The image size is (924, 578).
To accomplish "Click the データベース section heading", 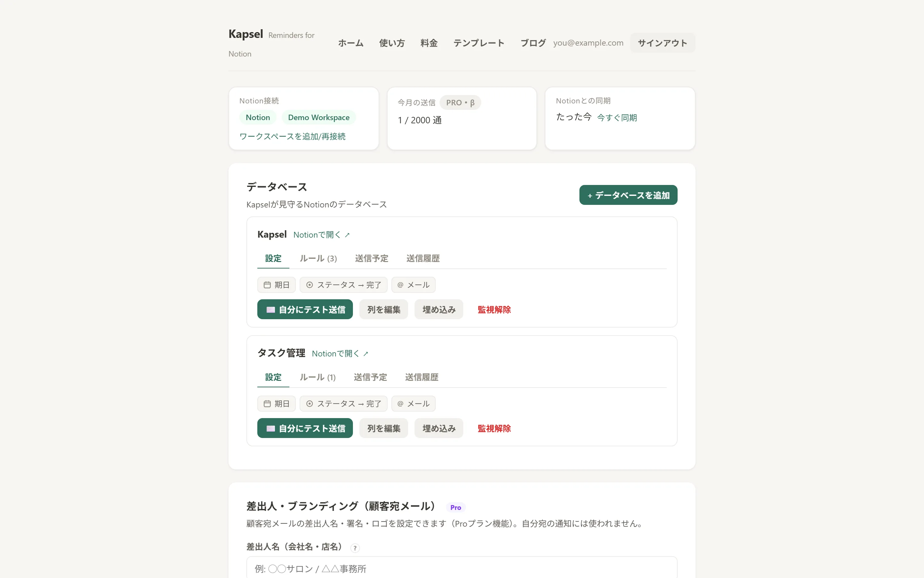I will coord(277,187).
